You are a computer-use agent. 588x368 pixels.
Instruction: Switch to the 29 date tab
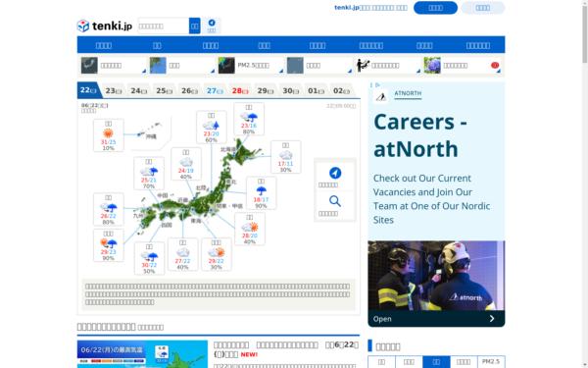266,91
